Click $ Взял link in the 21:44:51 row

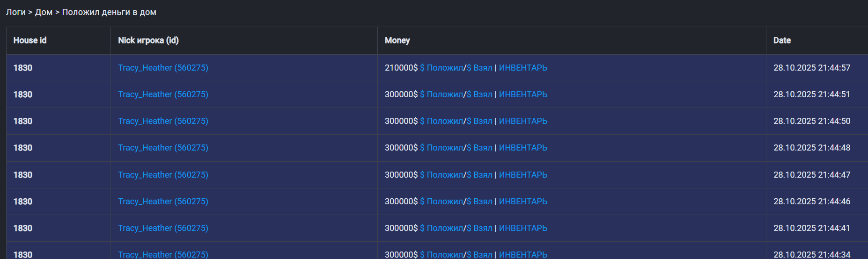[x=479, y=94]
